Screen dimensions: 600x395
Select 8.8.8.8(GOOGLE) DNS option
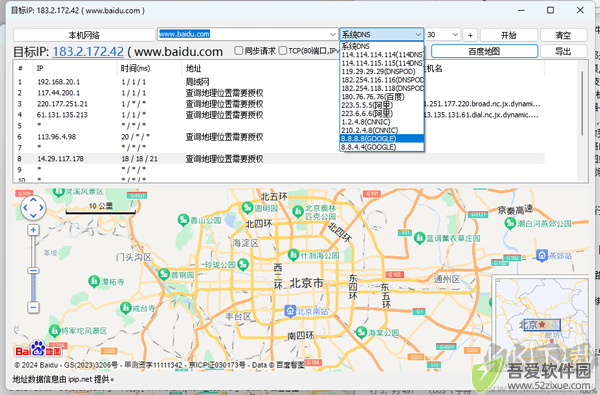tap(382, 139)
